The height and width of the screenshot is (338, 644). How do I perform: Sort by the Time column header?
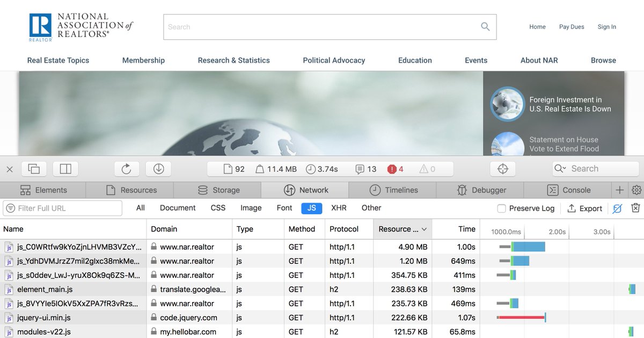point(456,229)
